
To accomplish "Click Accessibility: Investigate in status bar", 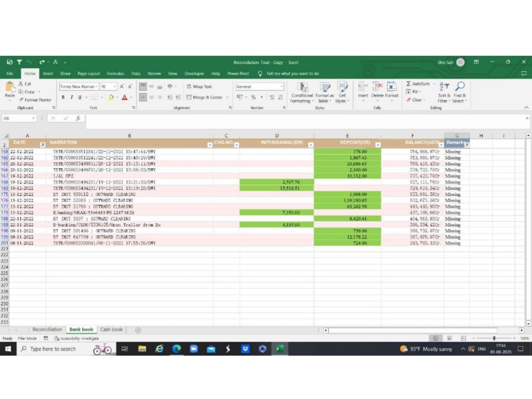I will tap(77, 338).
